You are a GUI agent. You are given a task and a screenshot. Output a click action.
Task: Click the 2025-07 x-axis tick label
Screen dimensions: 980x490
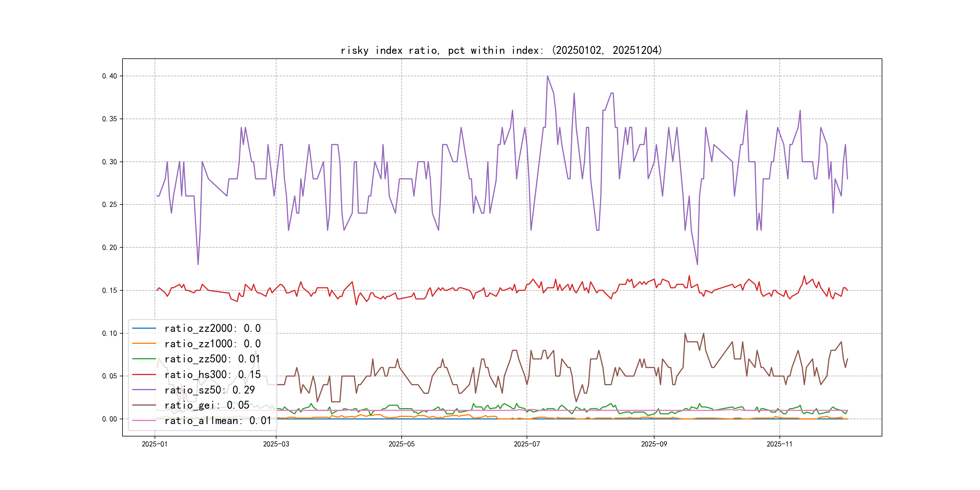click(527, 444)
